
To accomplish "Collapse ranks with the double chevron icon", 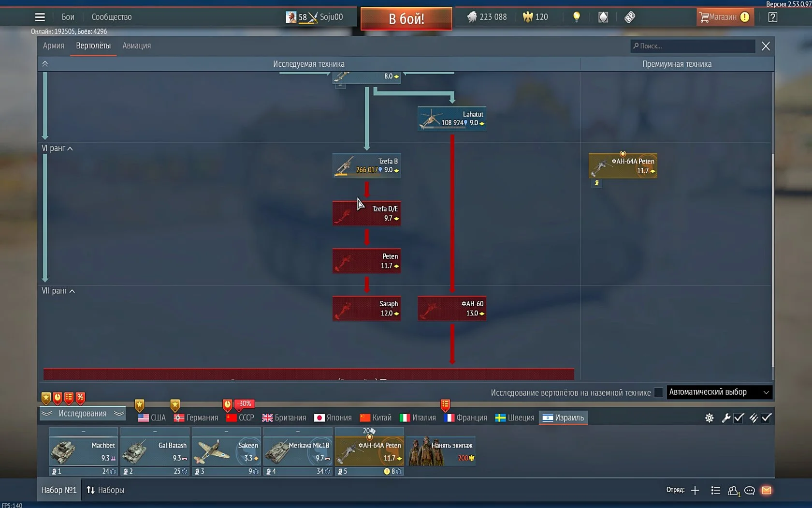I will pyautogui.click(x=45, y=63).
